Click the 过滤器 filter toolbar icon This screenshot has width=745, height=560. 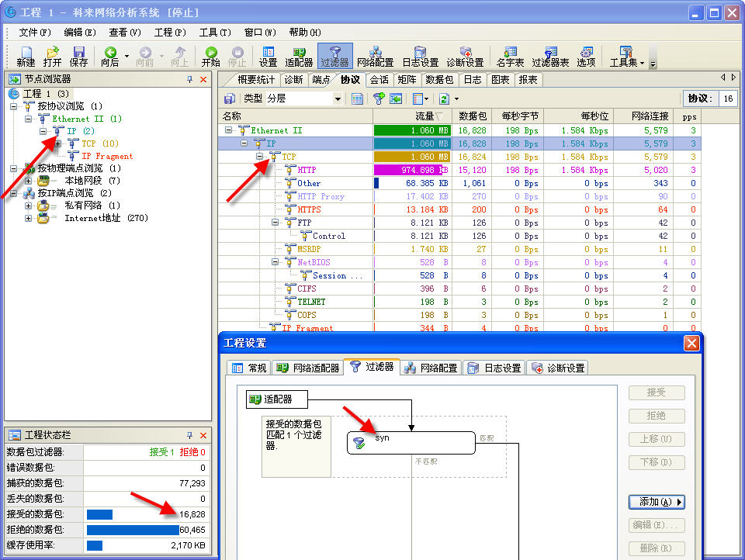tap(334, 56)
